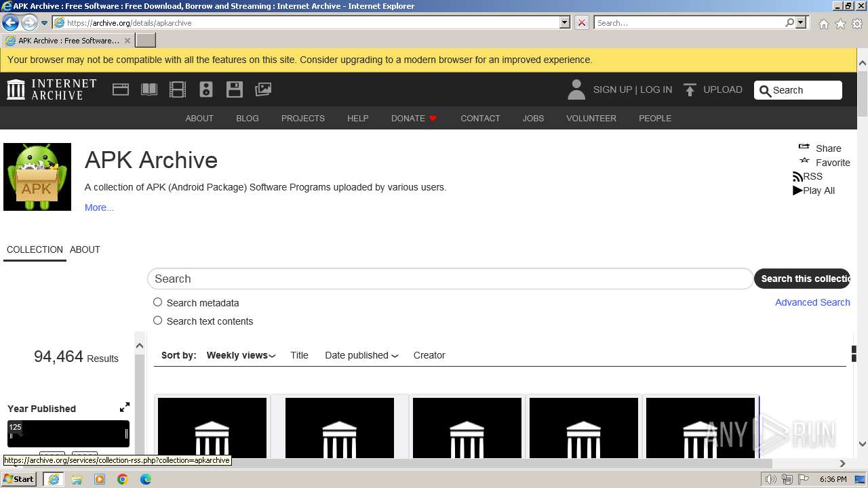Open the browser search provider dropdown
Image resolution: width=868 pixels, height=488 pixels.
click(x=801, y=22)
